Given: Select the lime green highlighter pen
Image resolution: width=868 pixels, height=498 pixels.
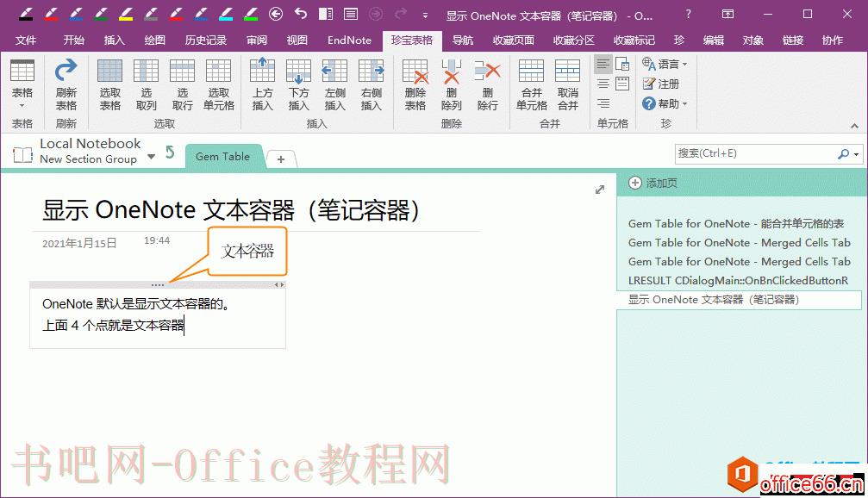Looking at the screenshot, I should pyautogui.click(x=251, y=13).
